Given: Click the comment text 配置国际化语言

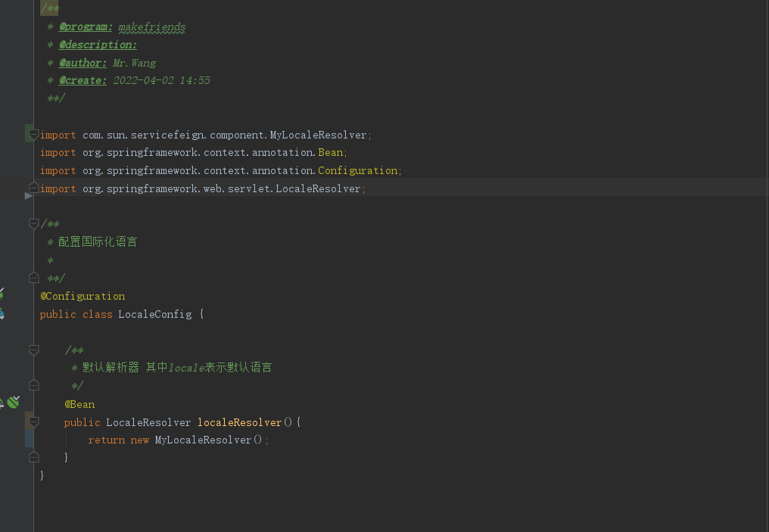Looking at the screenshot, I should tap(98, 241).
